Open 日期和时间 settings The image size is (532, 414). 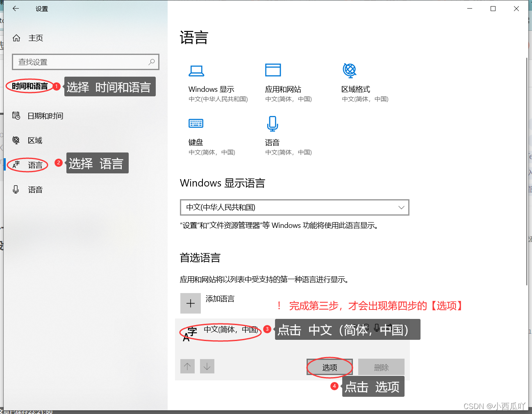tap(45, 116)
